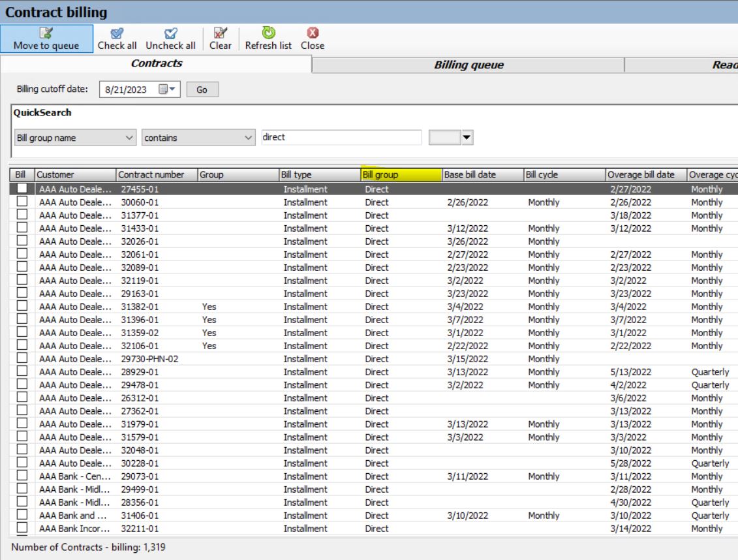
Task: Sort by the Bill column header
Action: 22,174
